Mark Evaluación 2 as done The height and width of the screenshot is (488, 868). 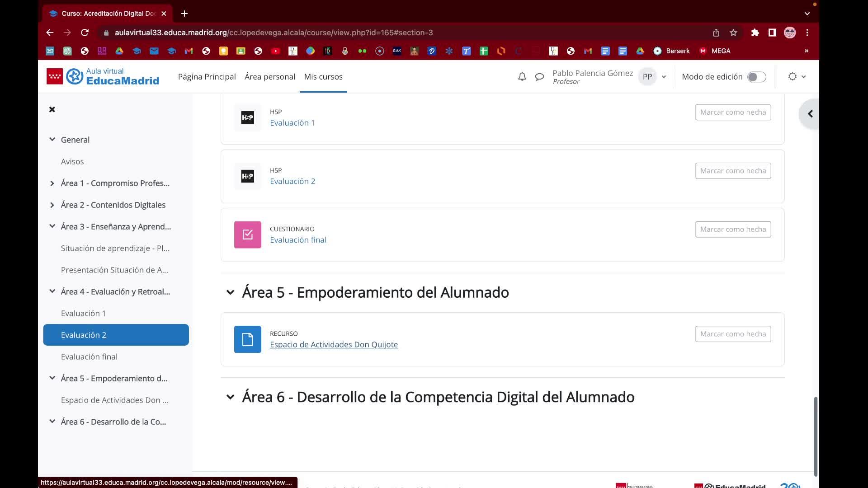(x=733, y=171)
